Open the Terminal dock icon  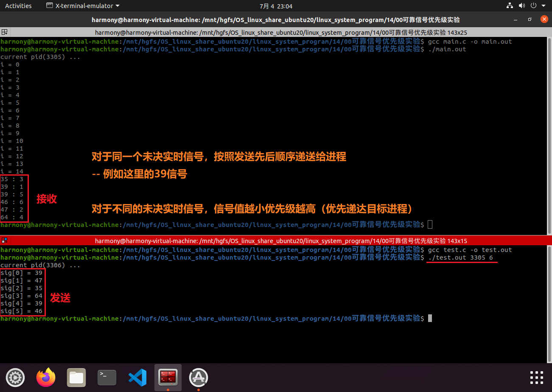(107, 378)
